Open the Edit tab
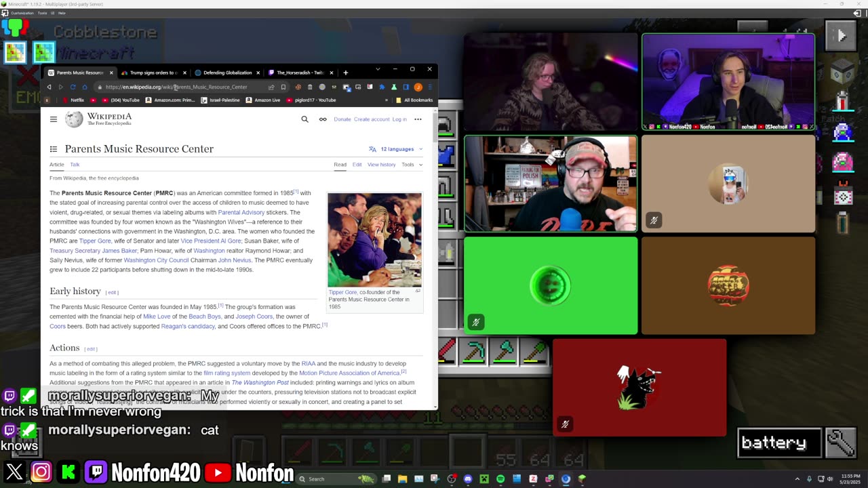This screenshot has height=488, width=868. pos(357,165)
